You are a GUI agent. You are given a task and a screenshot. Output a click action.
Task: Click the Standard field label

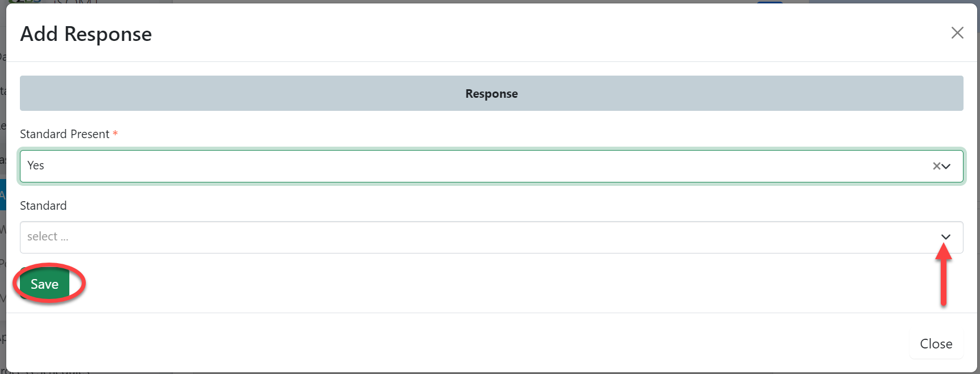43,206
